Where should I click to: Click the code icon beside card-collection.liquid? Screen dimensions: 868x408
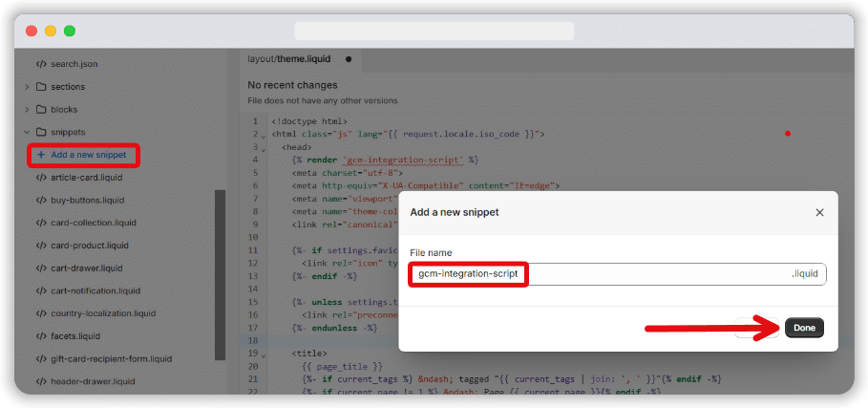pos(41,223)
